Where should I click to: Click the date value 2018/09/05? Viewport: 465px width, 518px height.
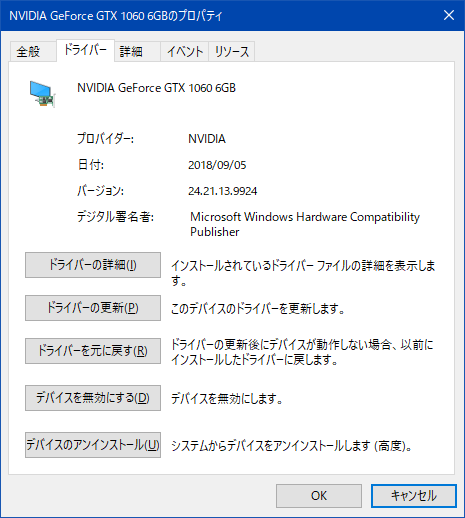[x=217, y=165]
